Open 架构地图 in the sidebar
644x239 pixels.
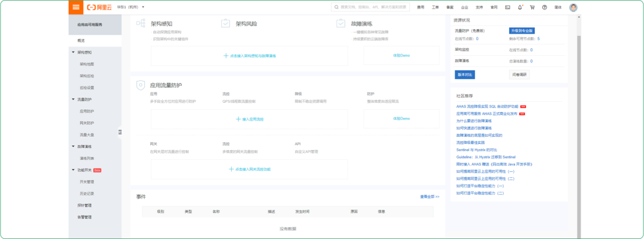click(87, 64)
